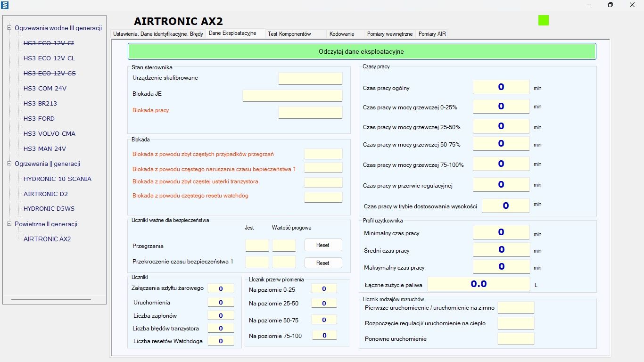
Task: Reset Przekroczenie czasu bezpieczeństwa 1 counter
Action: coord(323,263)
